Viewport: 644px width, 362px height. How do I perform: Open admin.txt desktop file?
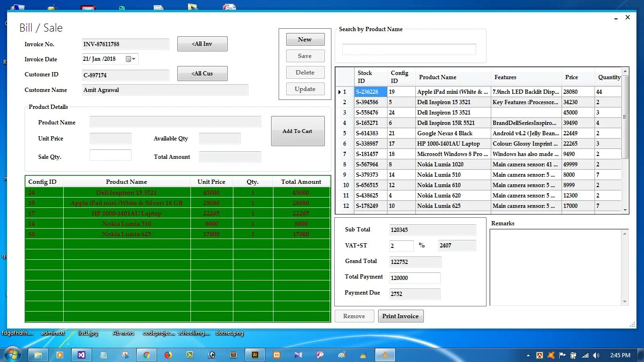pyautogui.click(x=53, y=333)
